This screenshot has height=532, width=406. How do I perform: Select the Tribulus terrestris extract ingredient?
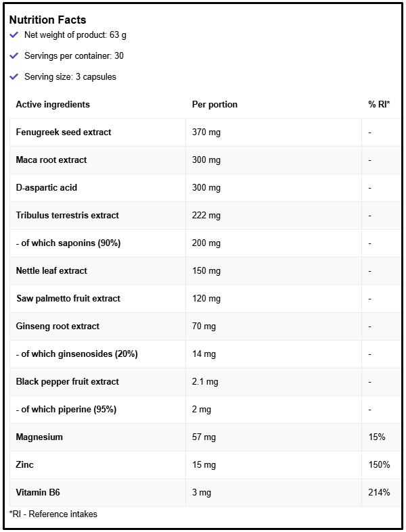(67, 215)
